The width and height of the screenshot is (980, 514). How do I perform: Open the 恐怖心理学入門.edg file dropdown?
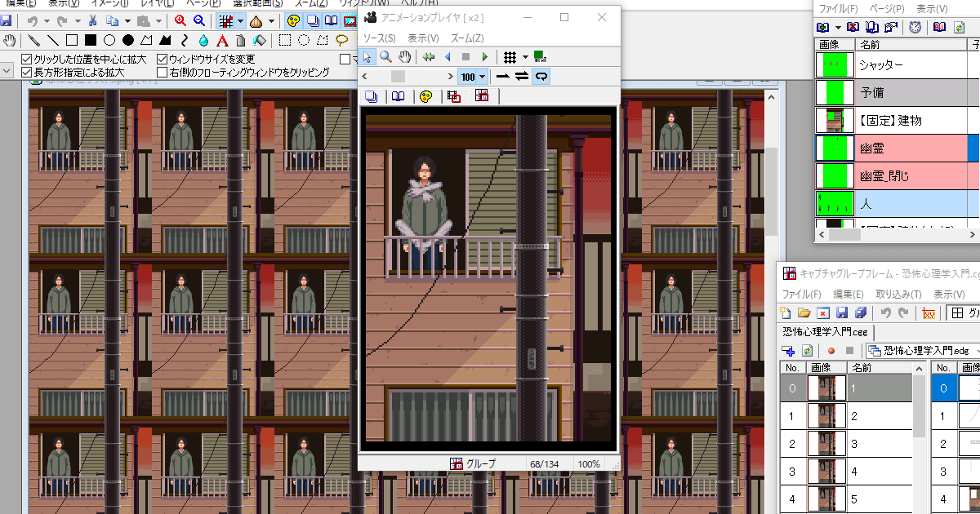pos(977,351)
